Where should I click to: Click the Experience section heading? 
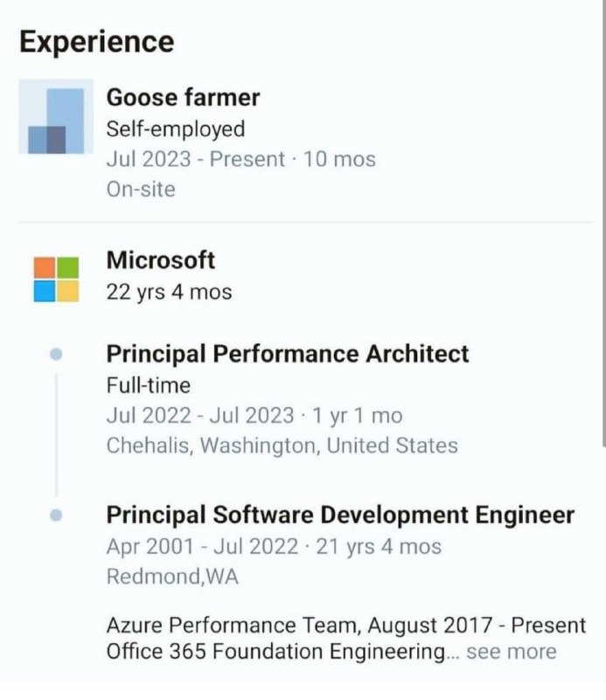97,41
